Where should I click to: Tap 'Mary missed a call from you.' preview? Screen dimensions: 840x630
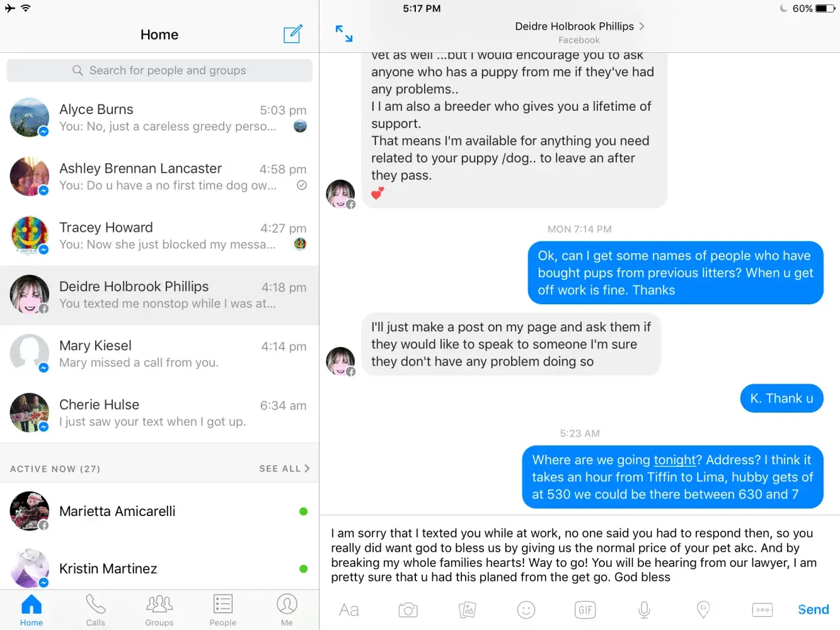[139, 363]
